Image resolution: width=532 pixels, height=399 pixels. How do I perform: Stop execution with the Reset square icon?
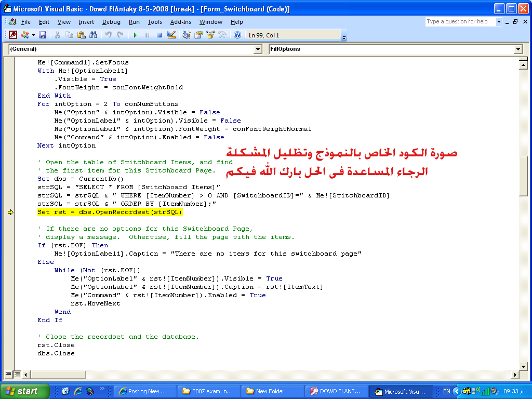click(x=159, y=35)
